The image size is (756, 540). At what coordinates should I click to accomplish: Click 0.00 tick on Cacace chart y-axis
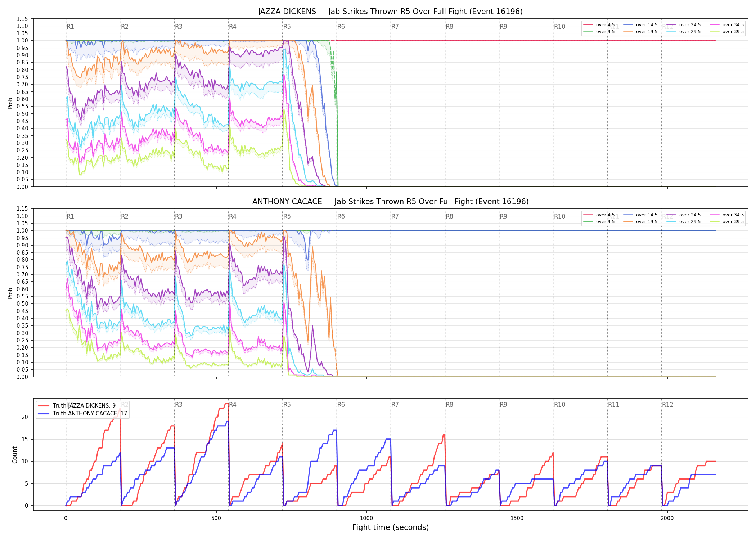point(22,377)
